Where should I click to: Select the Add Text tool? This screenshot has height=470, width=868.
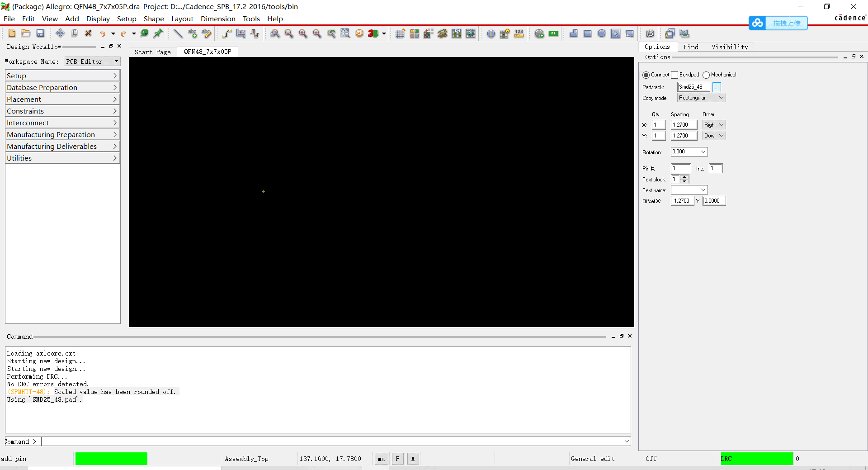[193, 33]
